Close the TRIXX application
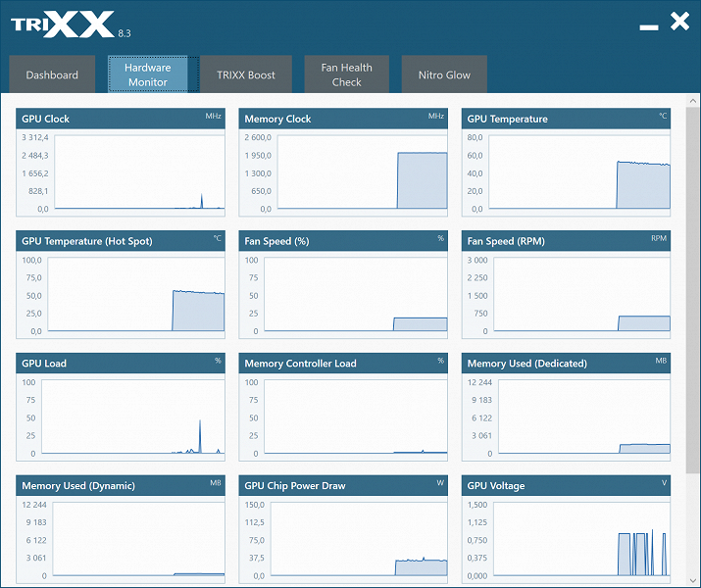Screen dimensions: 701x588 click(x=679, y=22)
